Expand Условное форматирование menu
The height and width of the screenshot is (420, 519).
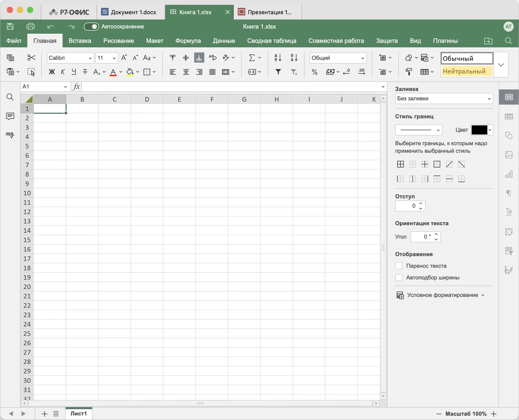pyautogui.click(x=440, y=295)
